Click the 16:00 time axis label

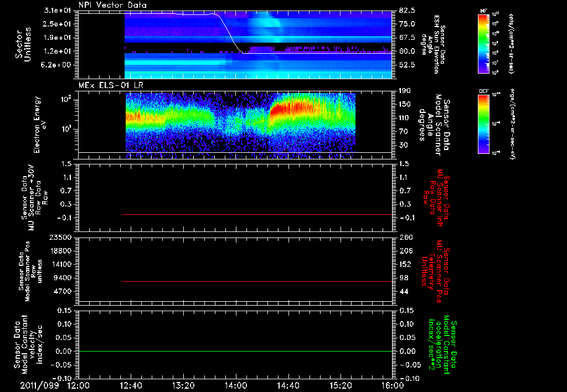tap(393, 385)
